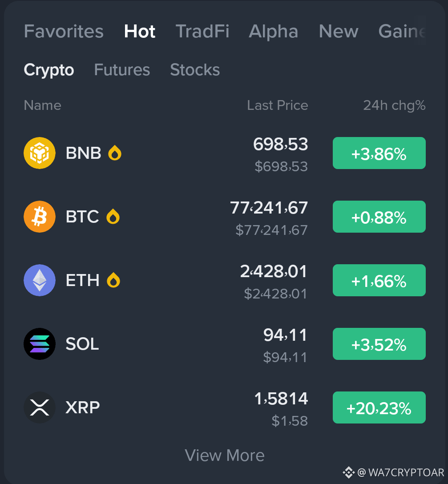
Task: Click the flame icon next to ETH
Action: (x=113, y=280)
